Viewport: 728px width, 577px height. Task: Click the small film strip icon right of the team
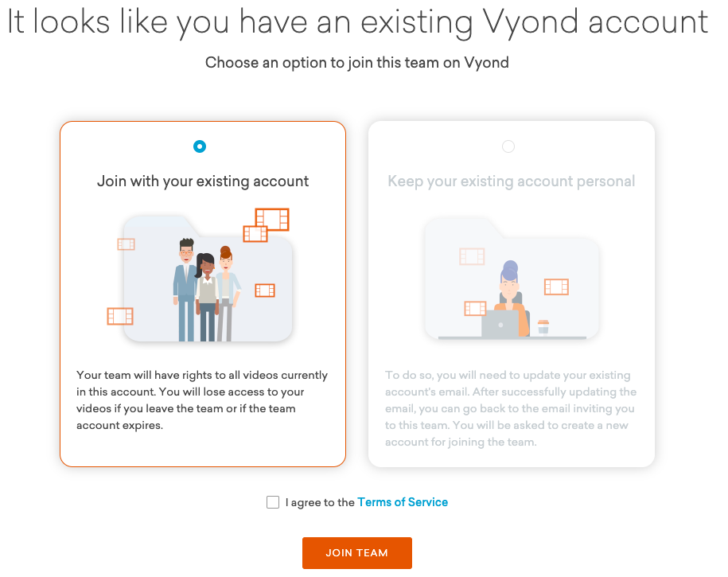pos(265,290)
